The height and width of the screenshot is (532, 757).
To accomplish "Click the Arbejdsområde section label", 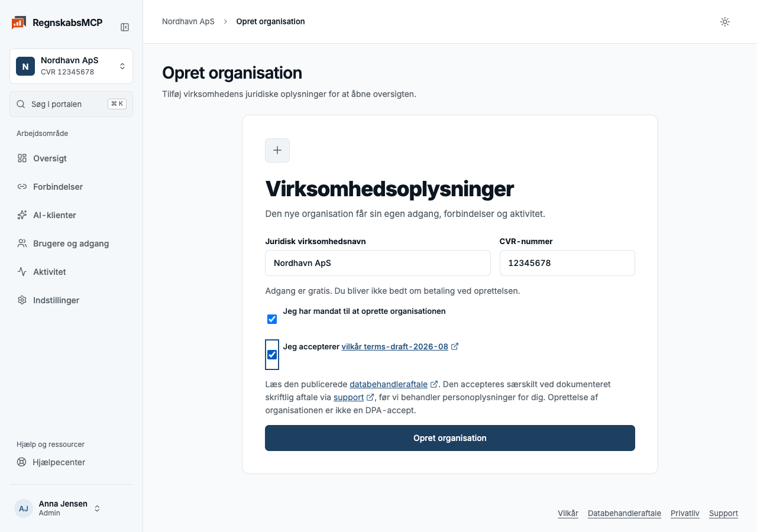I will pyautogui.click(x=42, y=134).
